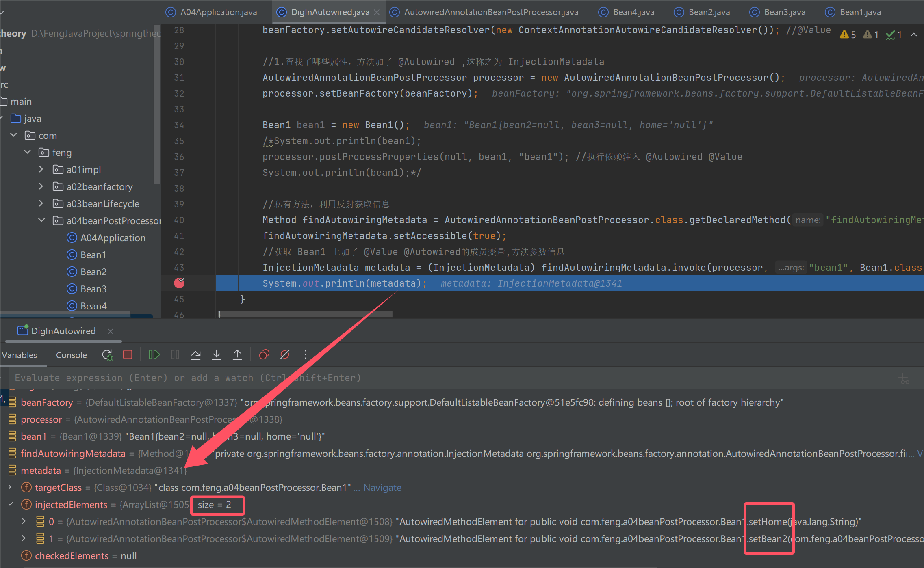Click the 1 weak warning indicator
The image size is (924, 568).
(871, 35)
